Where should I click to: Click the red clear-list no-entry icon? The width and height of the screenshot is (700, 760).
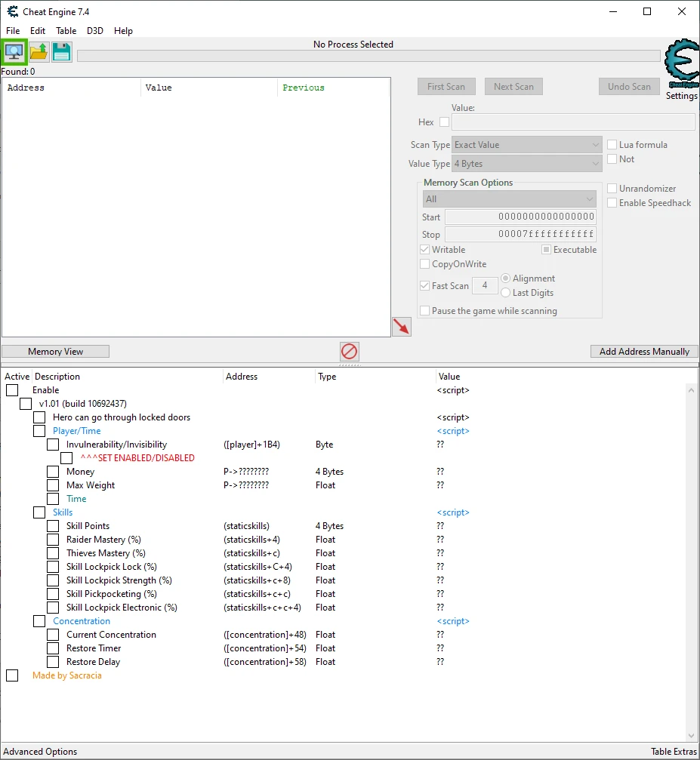(350, 352)
